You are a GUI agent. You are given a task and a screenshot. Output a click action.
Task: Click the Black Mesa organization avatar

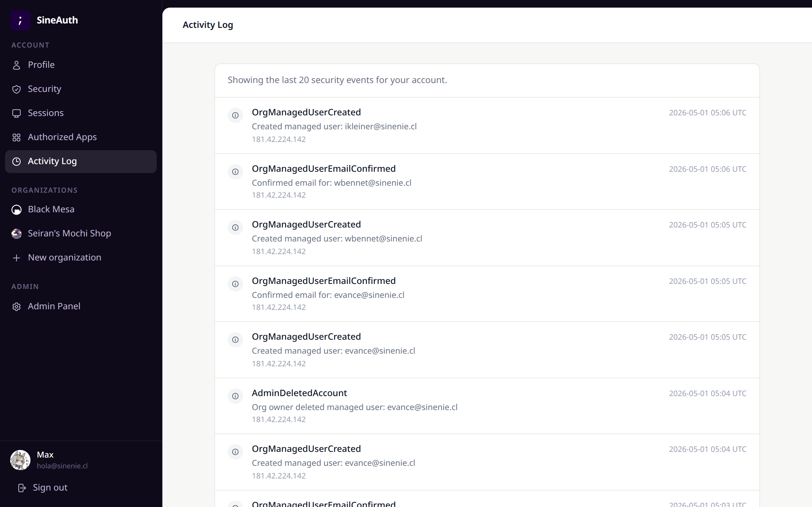click(16, 209)
